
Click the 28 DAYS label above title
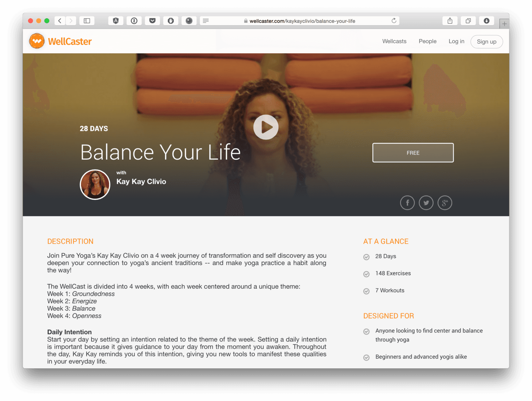[x=94, y=129]
